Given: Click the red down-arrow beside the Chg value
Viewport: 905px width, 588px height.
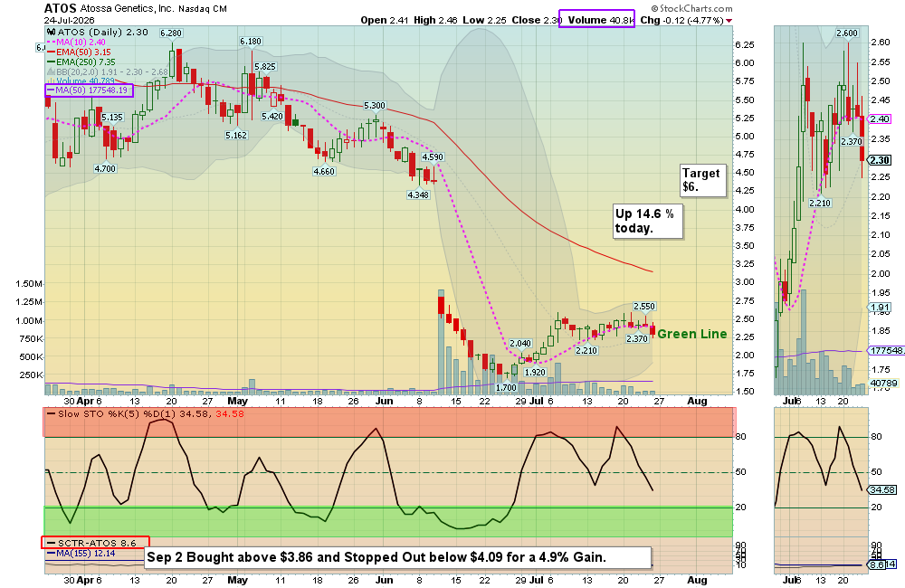Looking at the screenshot, I should [729, 21].
